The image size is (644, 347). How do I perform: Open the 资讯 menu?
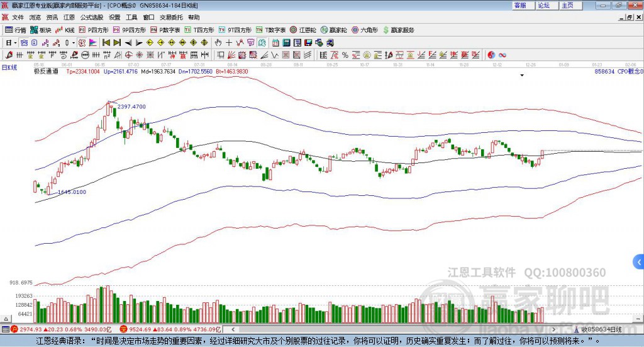click(52, 17)
